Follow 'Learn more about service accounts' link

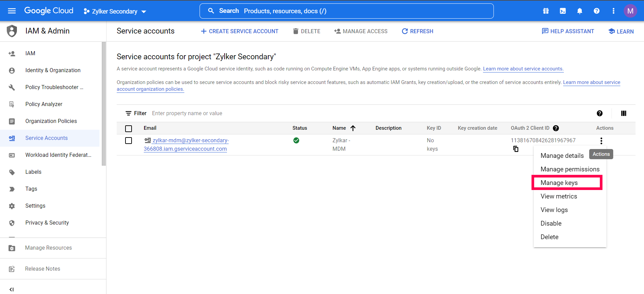pyautogui.click(x=523, y=69)
